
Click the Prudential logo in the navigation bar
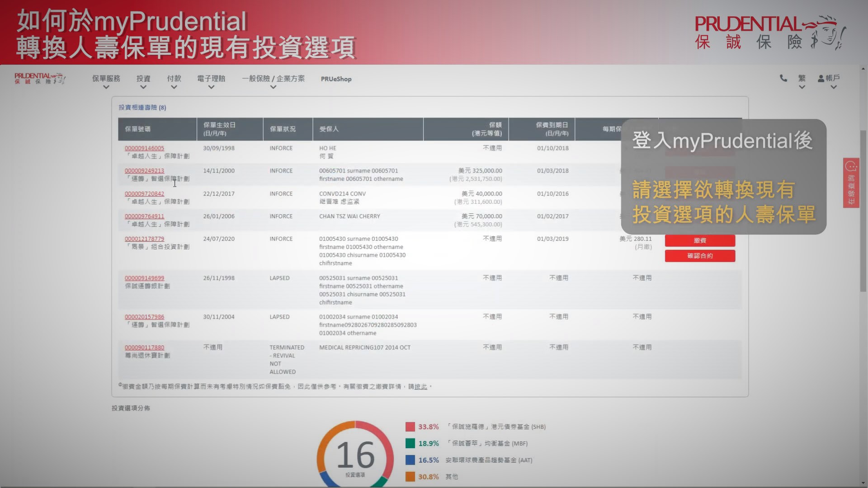[40, 79]
